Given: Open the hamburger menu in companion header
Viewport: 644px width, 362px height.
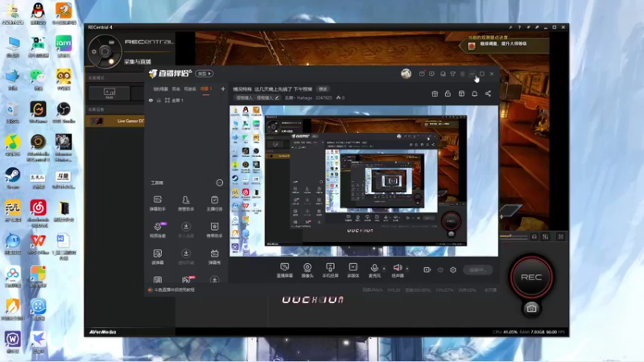Looking at the screenshot, I should coord(462,74).
